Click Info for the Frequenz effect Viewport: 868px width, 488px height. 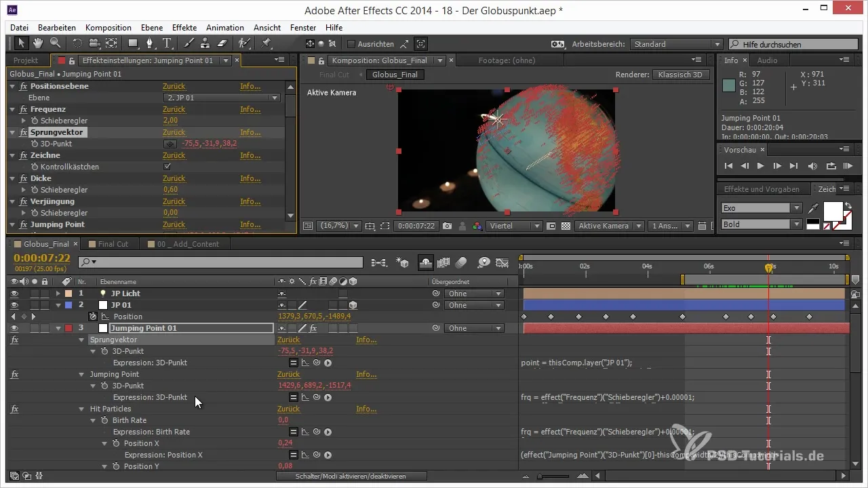250,109
